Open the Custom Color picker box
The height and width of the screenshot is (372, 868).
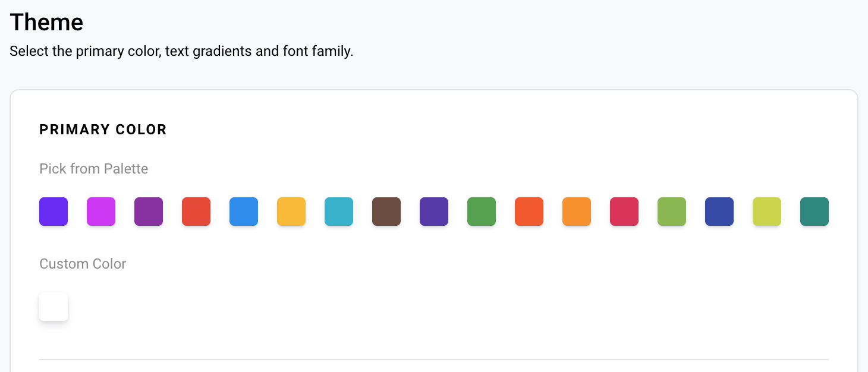point(54,307)
